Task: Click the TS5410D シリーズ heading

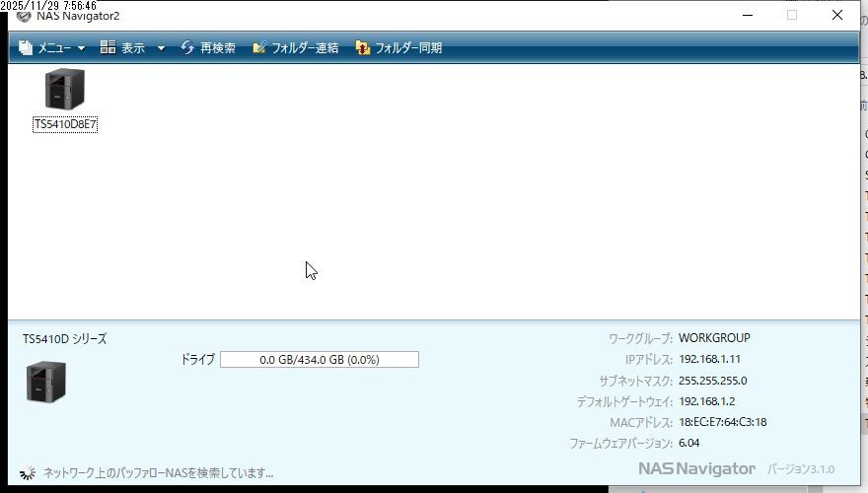Action: click(65, 338)
